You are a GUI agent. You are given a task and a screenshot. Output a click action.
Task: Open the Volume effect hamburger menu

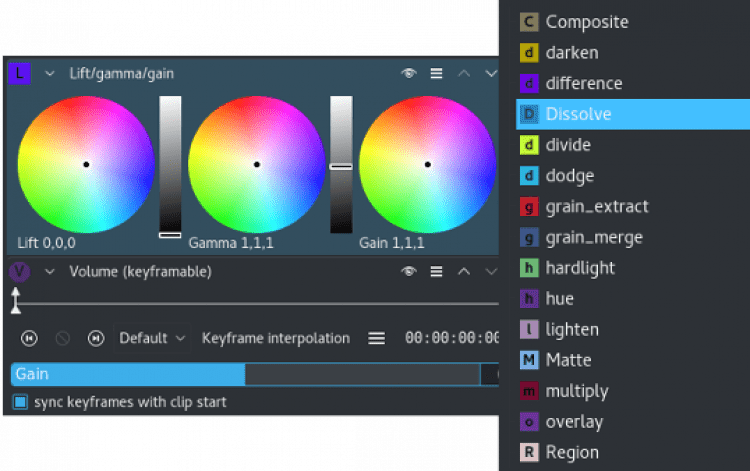click(436, 271)
